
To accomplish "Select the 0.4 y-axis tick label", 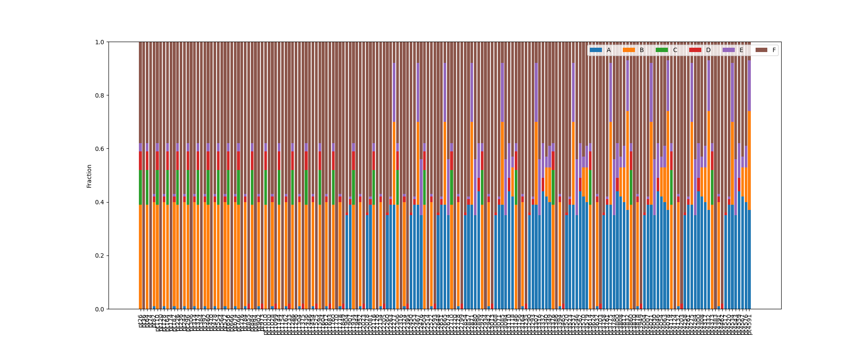I will pyautogui.click(x=99, y=202).
